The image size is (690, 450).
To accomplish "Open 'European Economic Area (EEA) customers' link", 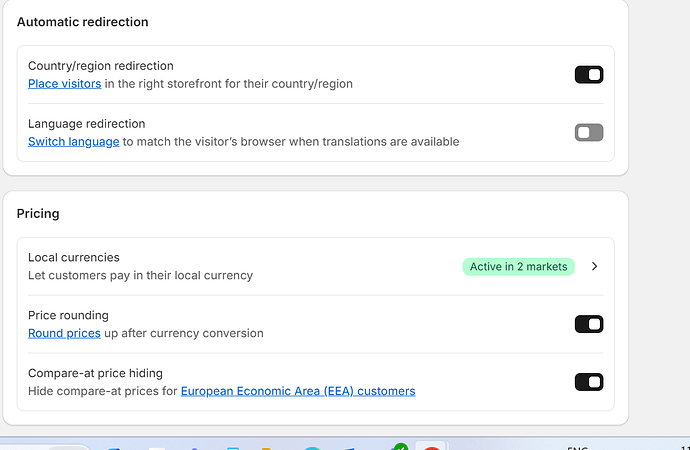I will point(297,391).
